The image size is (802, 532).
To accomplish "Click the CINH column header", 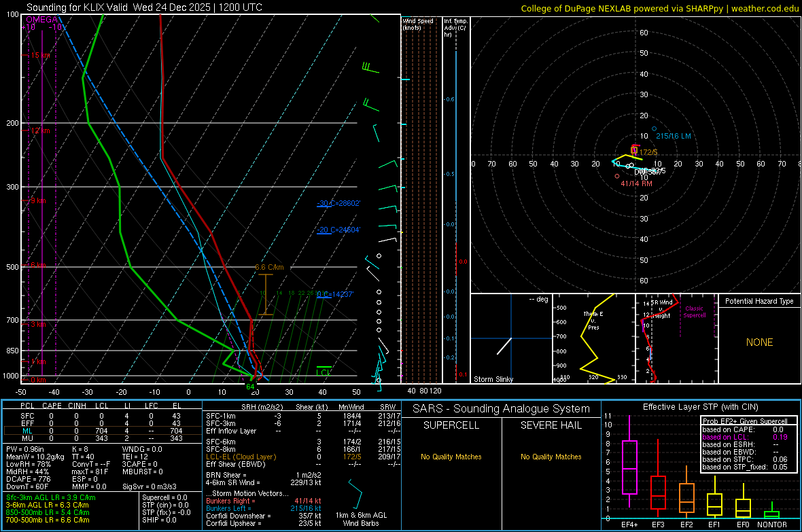I will coord(77,406).
